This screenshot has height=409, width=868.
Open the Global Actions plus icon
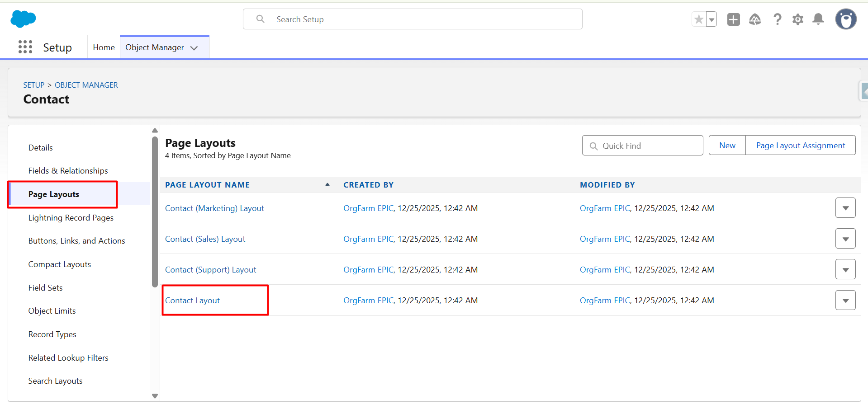pyautogui.click(x=733, y=19)
